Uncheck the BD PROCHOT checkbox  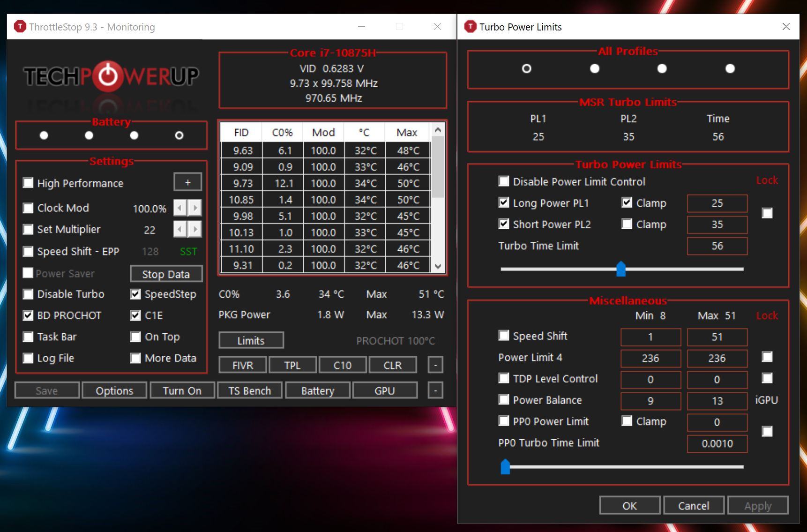coord(28,315)
